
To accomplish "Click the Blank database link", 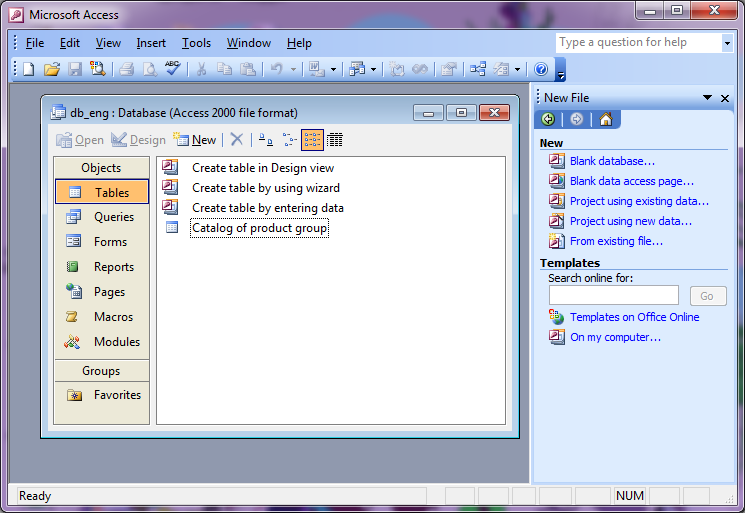I will (612, 161).
